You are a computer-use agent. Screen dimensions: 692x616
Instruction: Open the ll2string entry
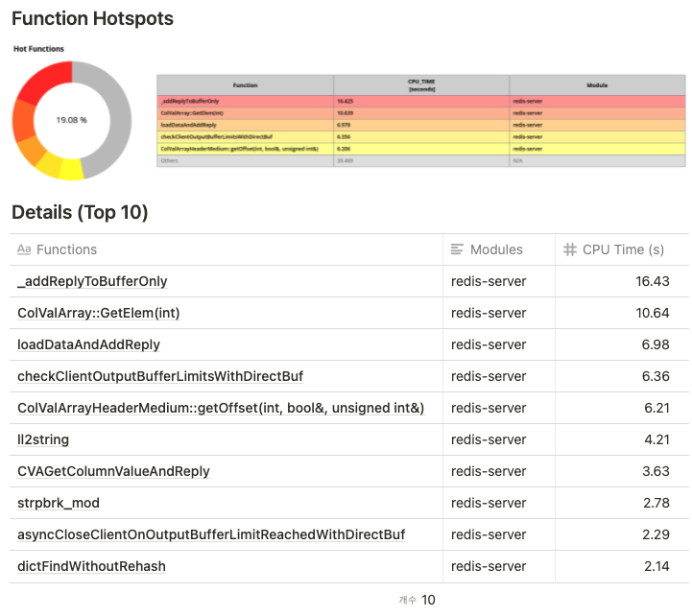point(43,439)
